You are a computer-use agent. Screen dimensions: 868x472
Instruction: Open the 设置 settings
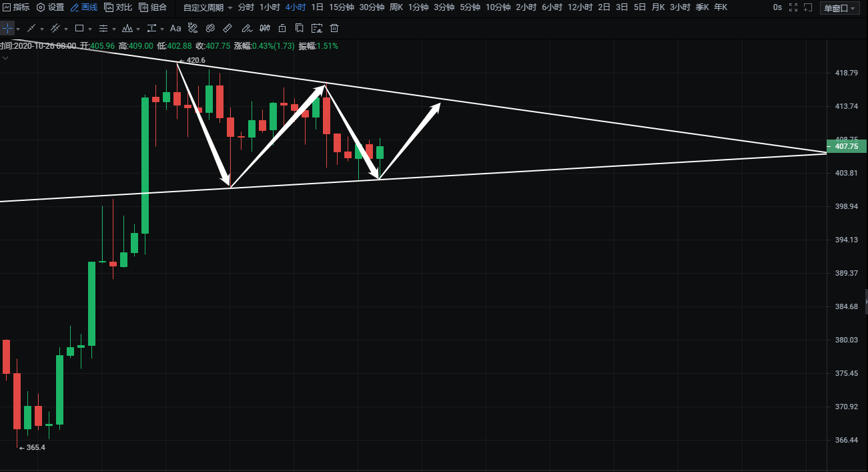tap(50, 7)
